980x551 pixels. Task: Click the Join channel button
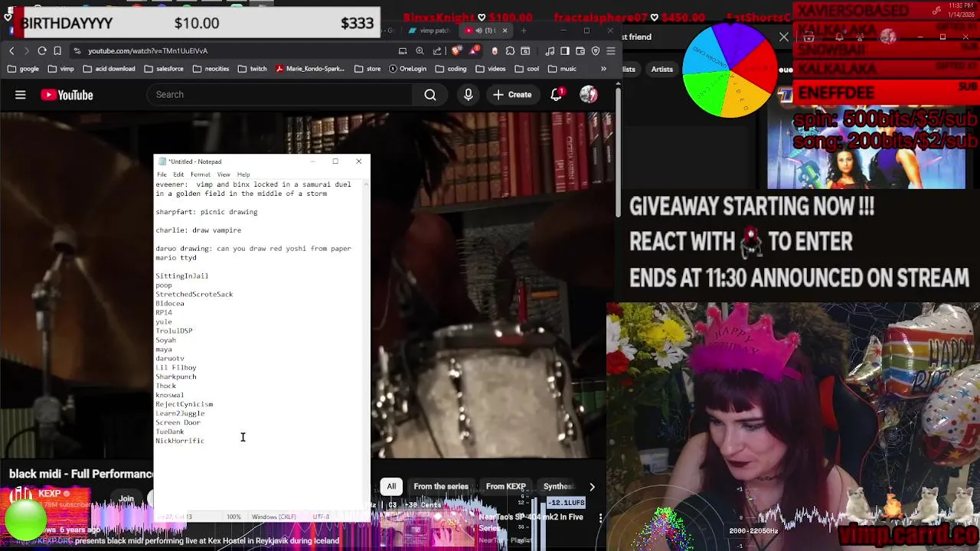(x=126, y=499)
